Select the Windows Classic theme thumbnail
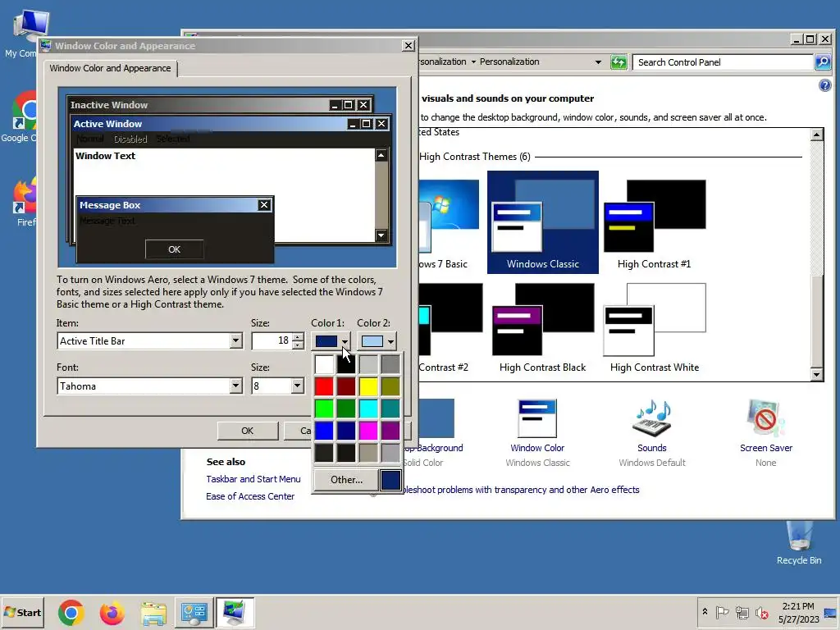 543,221
